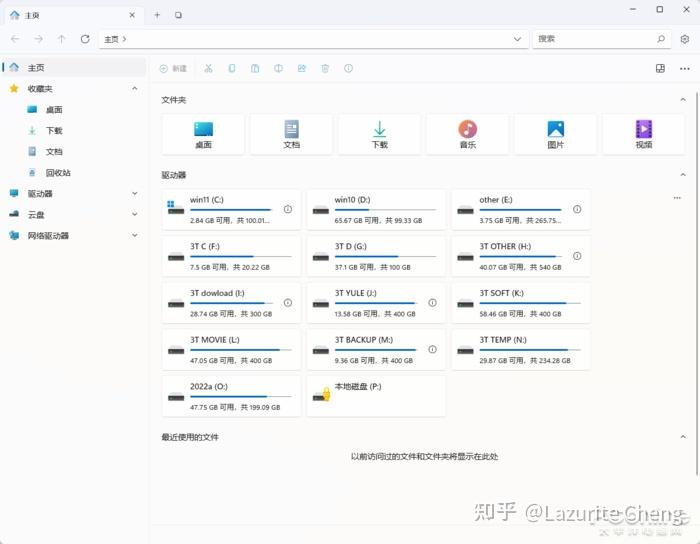Viewport: 700px width, 544px height.
Task: Click the 主页 address path breadcrumb
Action: point(111,39)
